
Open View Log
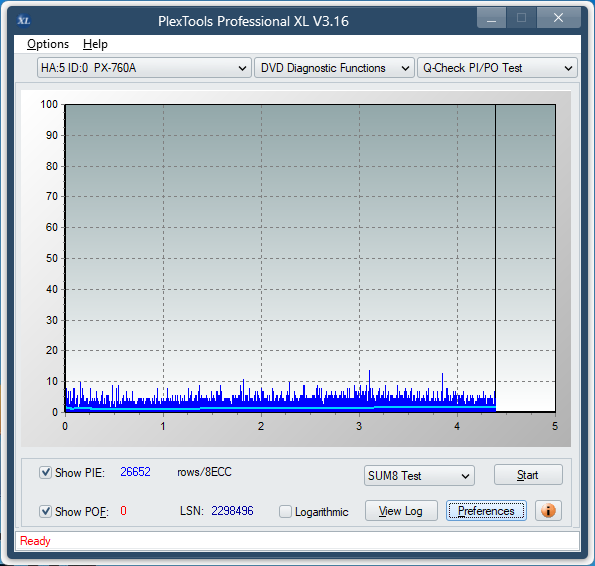[401, 511]
